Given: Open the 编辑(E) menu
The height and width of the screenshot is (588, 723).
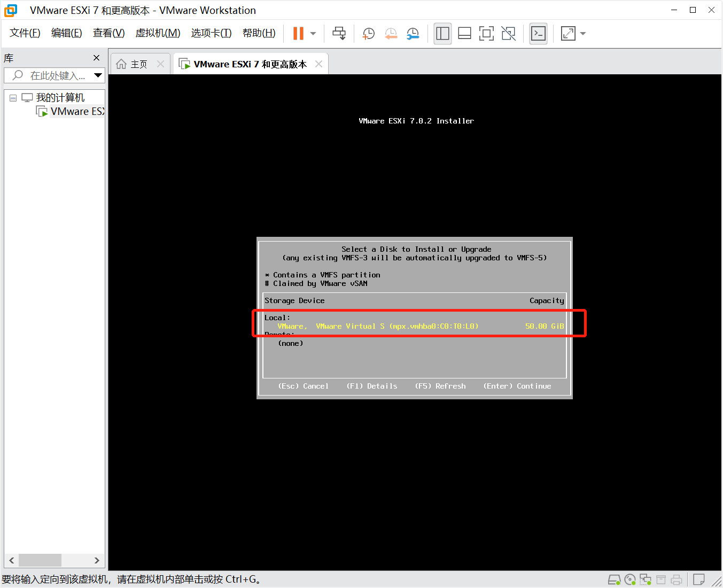Looking at the screenshot, I should [x=67, y=33].
